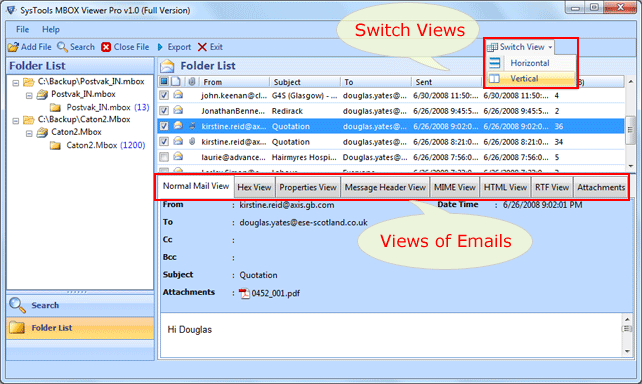642x384 pixels.
Task: Collapse the Postvak_IN.mbox child node
Action: click(29, 96)
